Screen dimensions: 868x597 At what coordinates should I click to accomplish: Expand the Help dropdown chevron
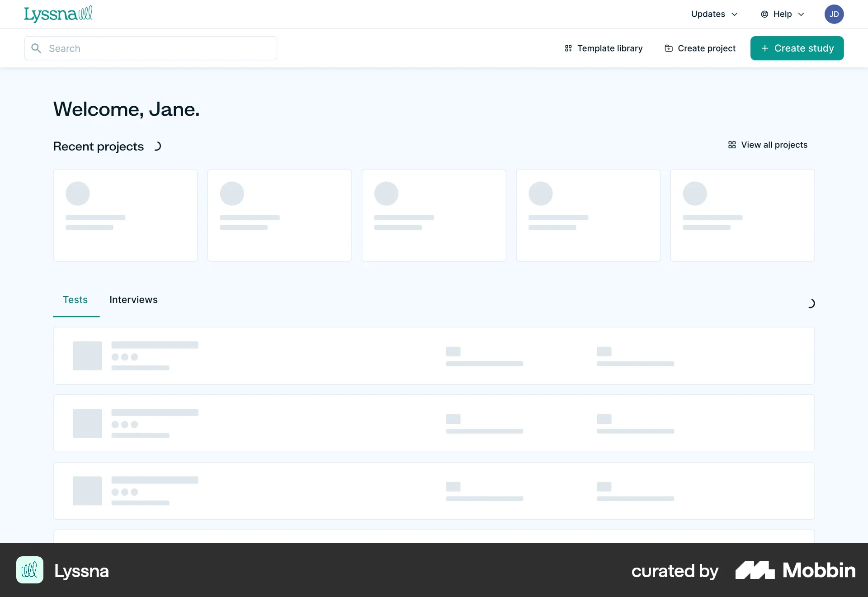(801, 14)
